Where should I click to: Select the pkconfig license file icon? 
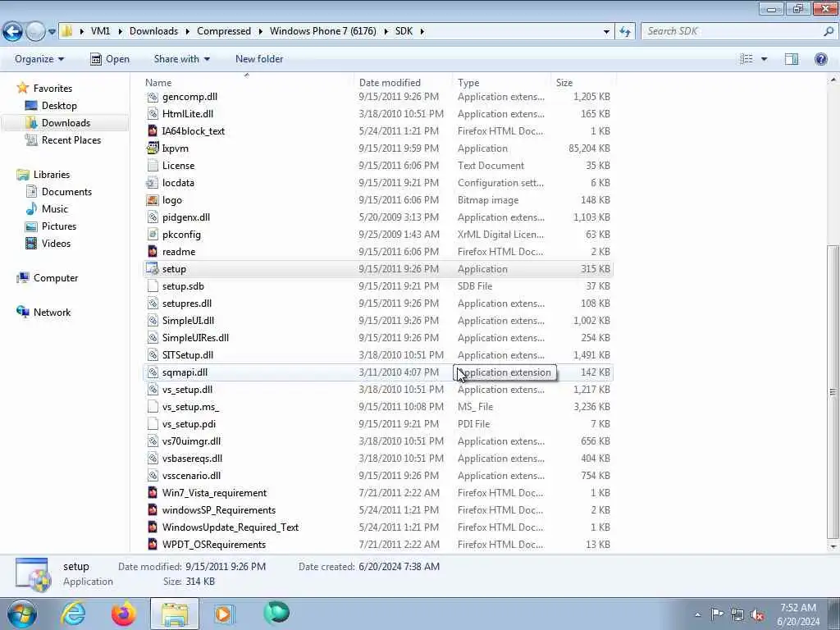[153, 234]
